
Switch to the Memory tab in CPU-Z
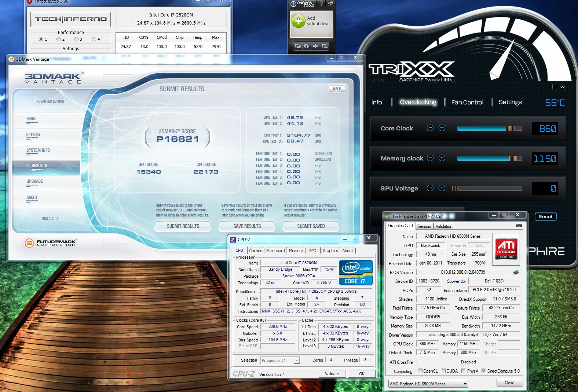(x=296, y=251)
